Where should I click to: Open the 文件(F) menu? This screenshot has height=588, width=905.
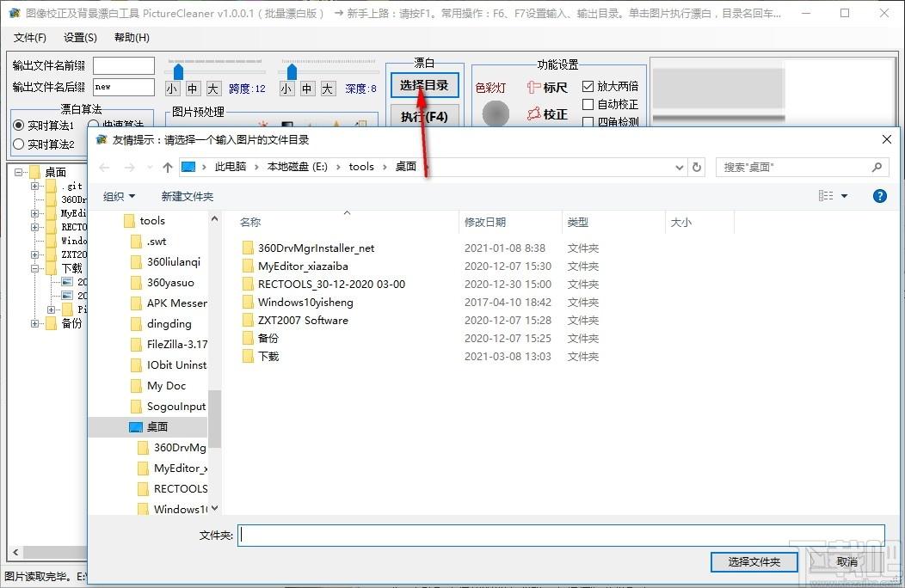pyautogui.click(x=30, y=38)
